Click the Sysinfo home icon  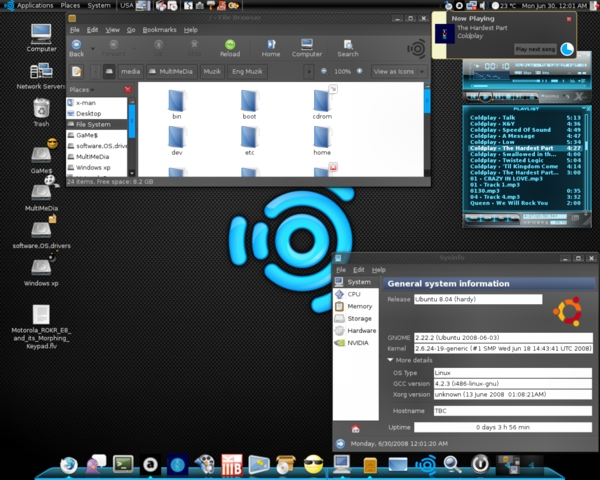355,429
